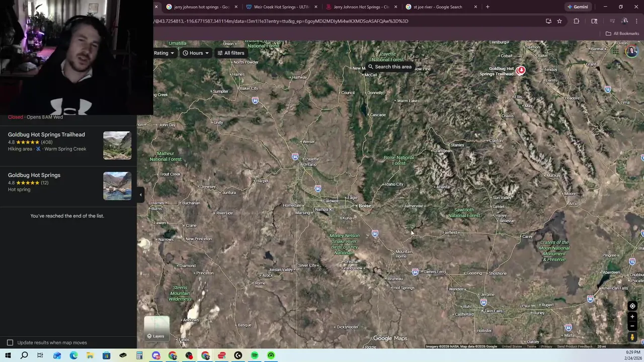Viewport: 644px width, 362px height.
Task: Open the Gemini button in tab strip
Action: tap(577, 7)
